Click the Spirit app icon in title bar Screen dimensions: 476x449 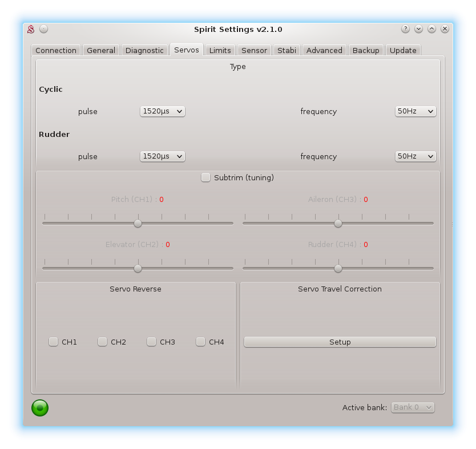tap(31, 29)
